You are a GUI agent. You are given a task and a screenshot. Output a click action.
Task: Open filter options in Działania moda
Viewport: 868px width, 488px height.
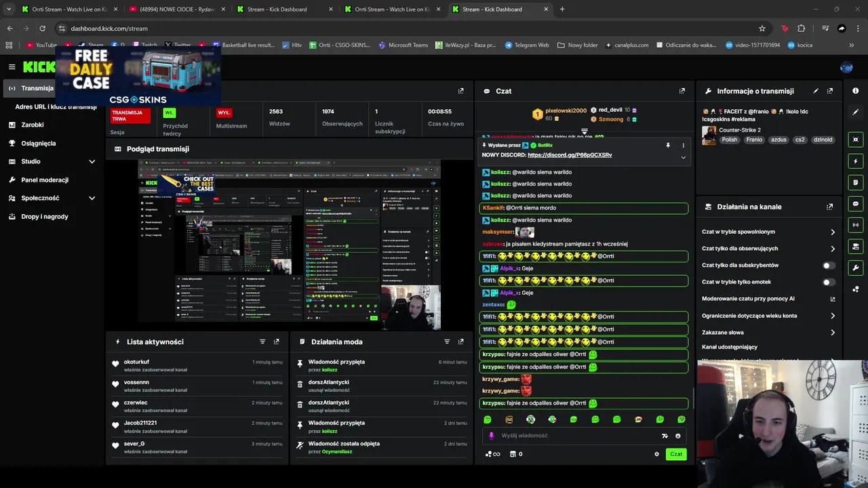point(447,342)
